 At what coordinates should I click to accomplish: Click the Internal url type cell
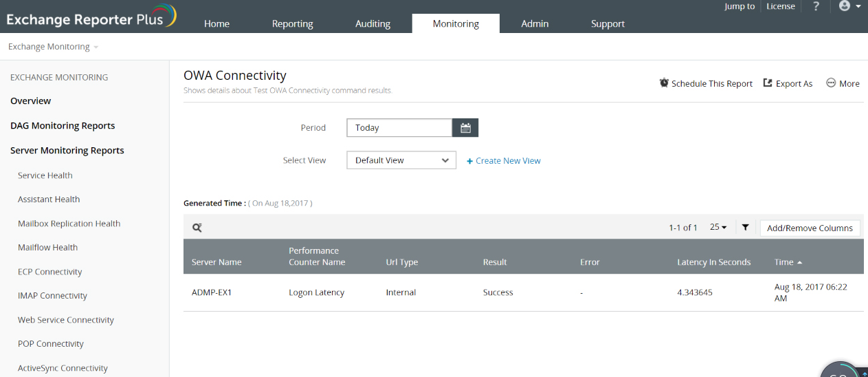[401, 292]
